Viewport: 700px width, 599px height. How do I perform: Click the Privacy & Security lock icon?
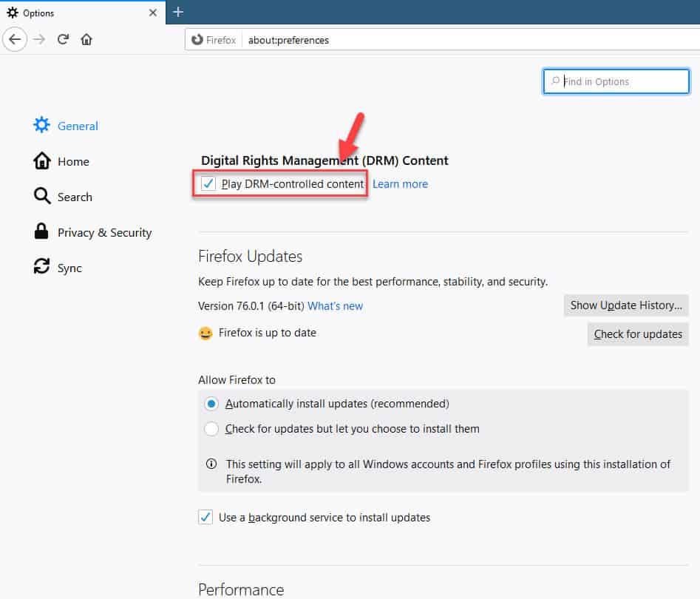pyautogui.click(x=41, y=231)
